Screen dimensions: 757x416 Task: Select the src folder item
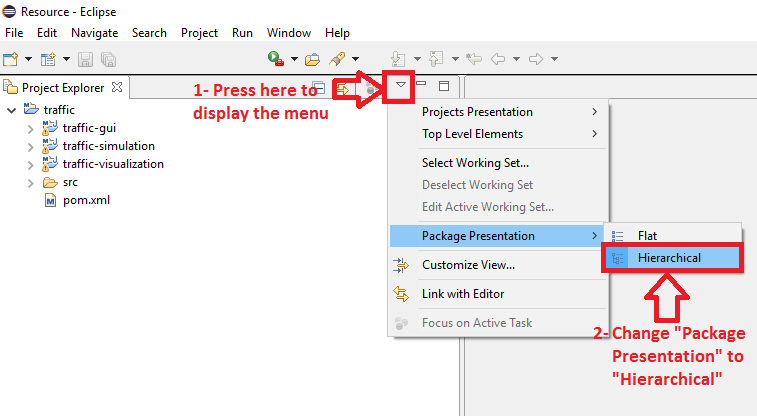point(70,182)
